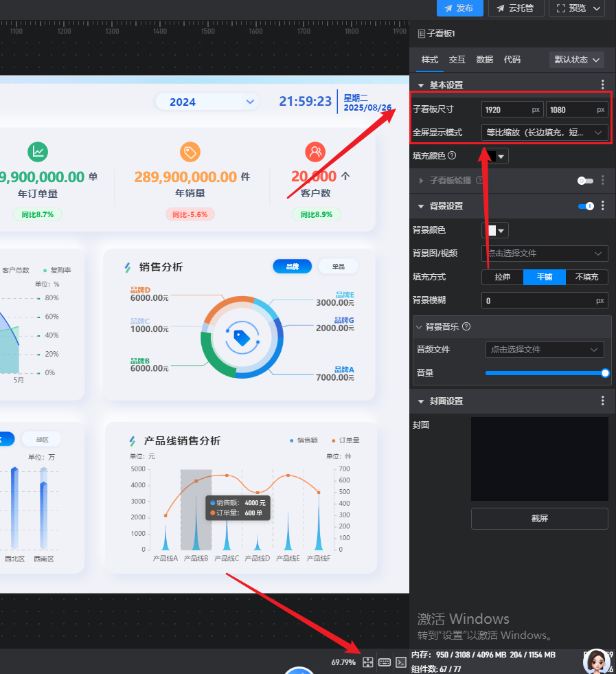Open the console terminal icon in status bar

click(401, 662)
